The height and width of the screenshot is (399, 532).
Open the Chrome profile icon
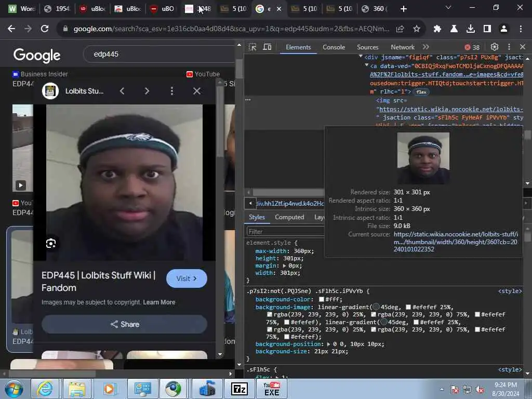[504, 29]
